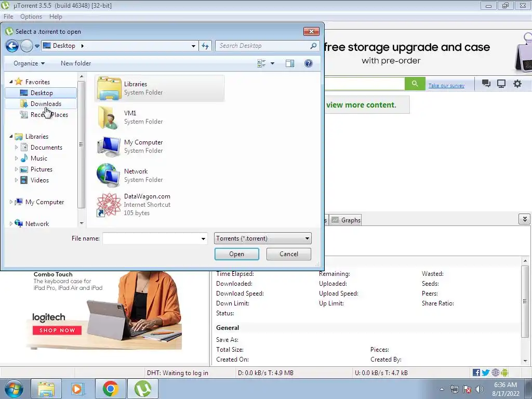The image size is (532, 399).
Task: Click the Cancel button
Action: (x=289, y=254)
